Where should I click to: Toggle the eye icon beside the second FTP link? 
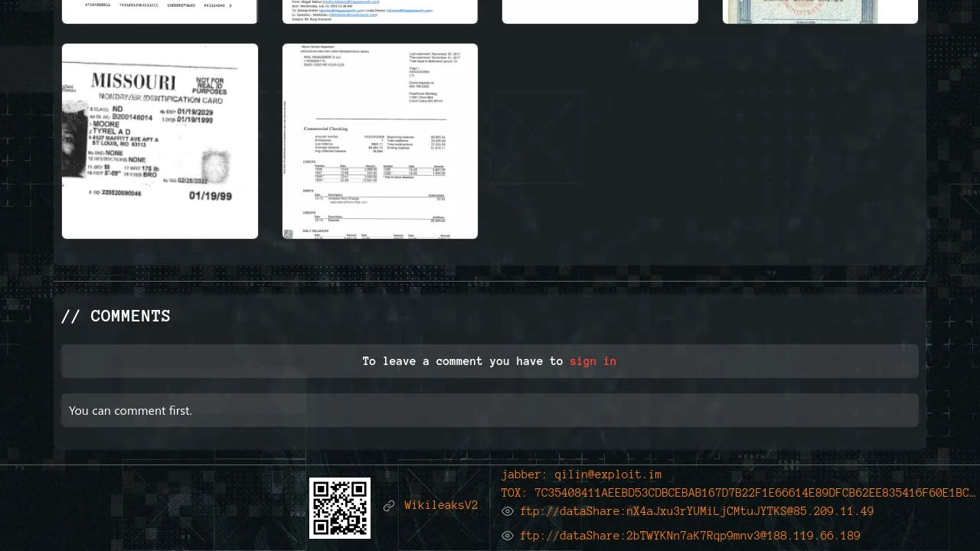(507, 536)
